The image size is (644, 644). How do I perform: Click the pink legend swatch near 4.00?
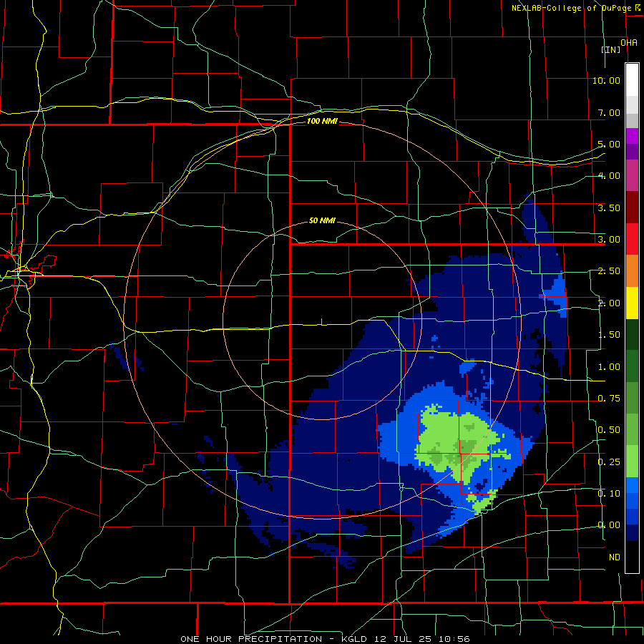(x=632, y=176)
